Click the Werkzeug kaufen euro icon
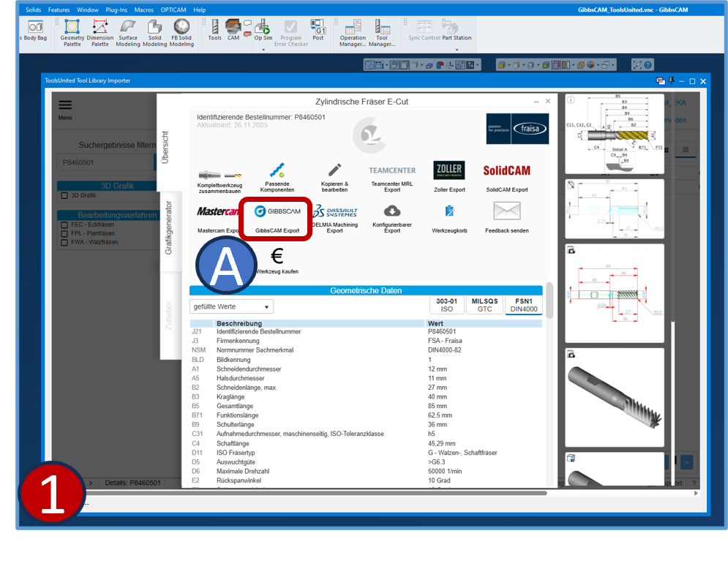 (277, 256)
